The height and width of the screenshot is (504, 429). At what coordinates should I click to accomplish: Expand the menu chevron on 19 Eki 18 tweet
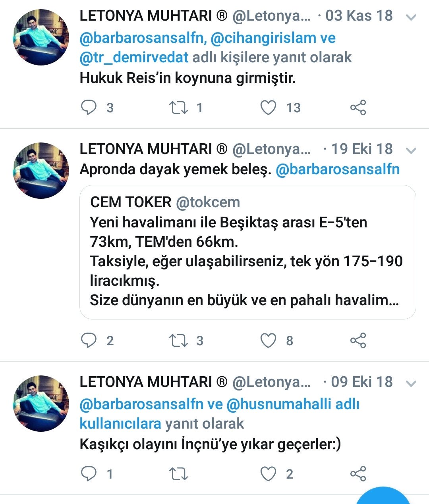click(x=412, y=151)
